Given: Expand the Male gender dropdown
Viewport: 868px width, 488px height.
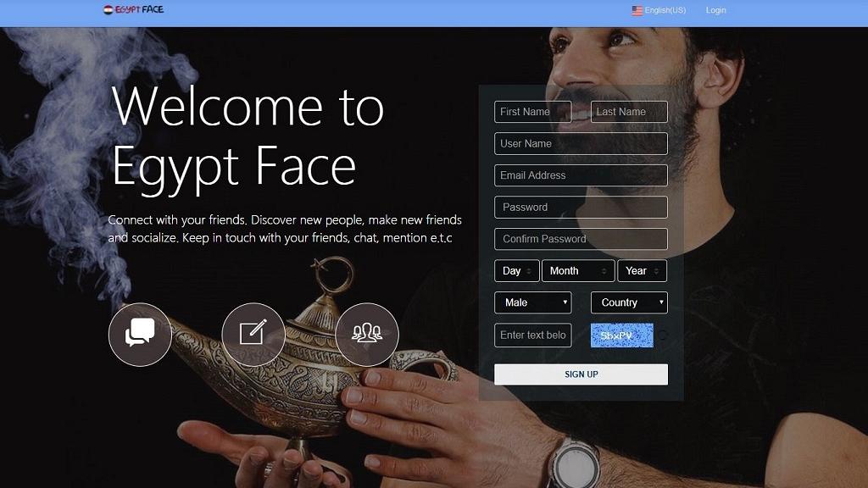Looking at the screenshot, I should click(532, 302).
